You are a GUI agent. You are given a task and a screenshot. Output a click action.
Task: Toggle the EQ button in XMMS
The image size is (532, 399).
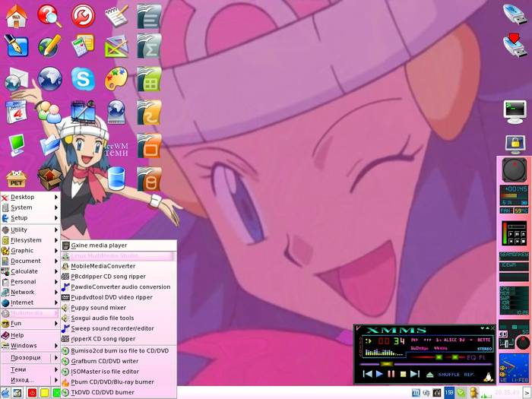coord(471,358)
